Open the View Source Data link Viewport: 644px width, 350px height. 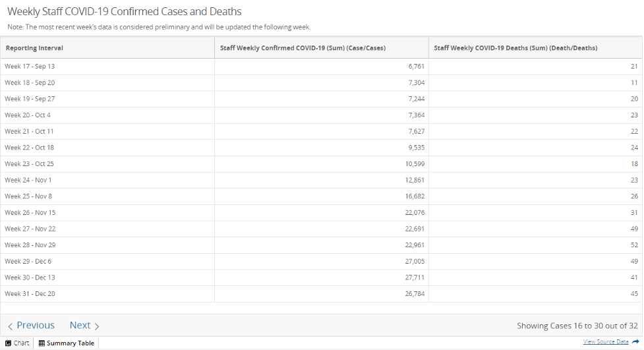605,342
